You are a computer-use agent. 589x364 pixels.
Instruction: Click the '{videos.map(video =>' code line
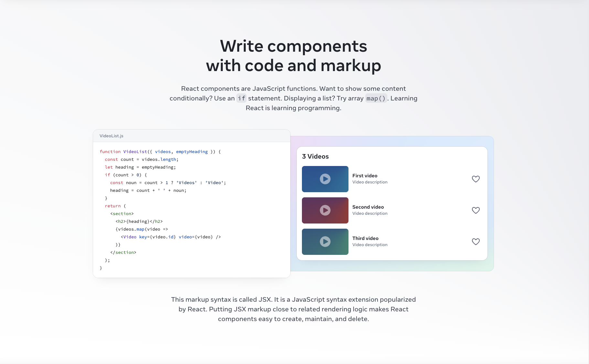142,229
